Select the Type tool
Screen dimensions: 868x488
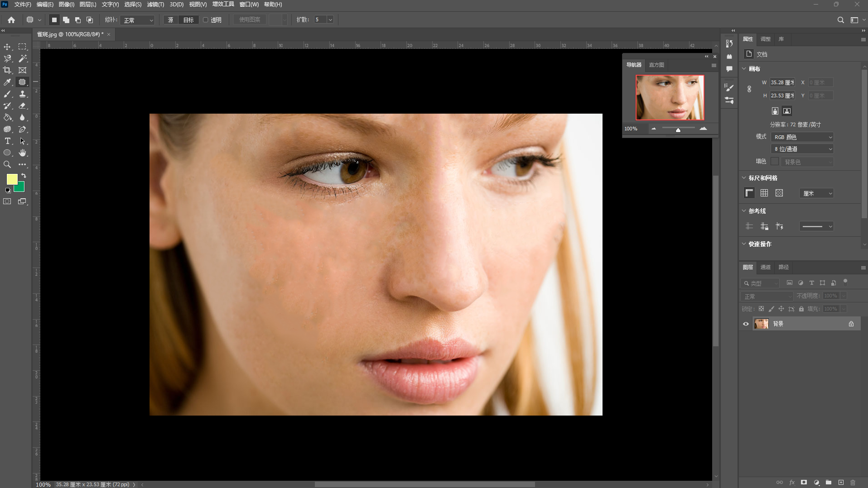7,141
